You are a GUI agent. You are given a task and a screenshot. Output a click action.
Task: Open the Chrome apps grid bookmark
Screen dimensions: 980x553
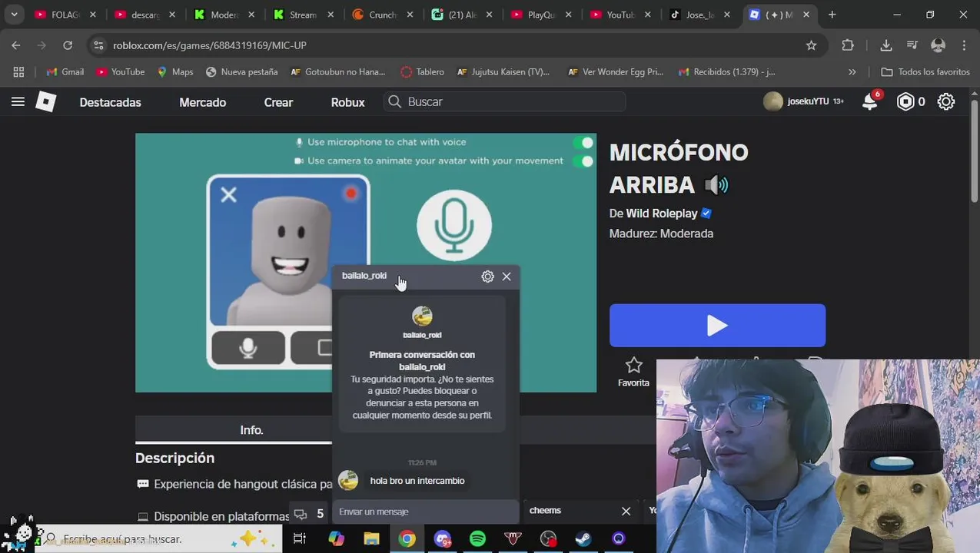tap(18, 71)
